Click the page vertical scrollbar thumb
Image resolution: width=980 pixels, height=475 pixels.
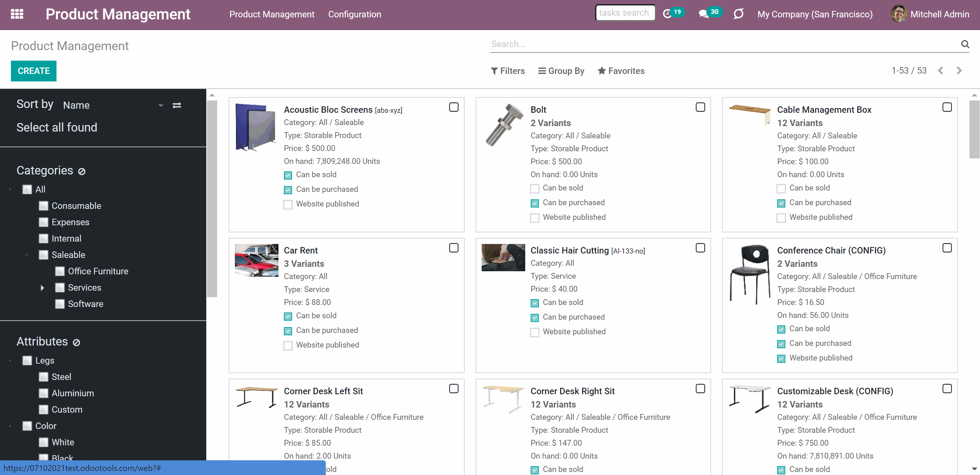tap(974, 129)
